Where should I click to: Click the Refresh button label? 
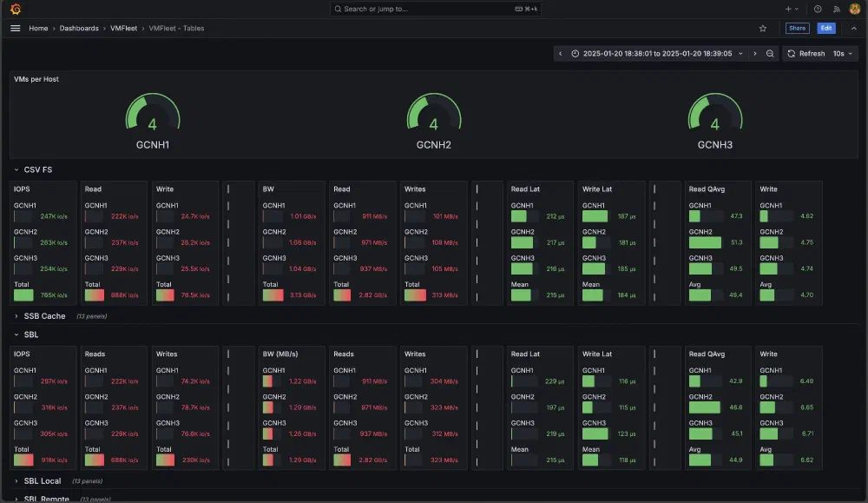pos(812,54)
